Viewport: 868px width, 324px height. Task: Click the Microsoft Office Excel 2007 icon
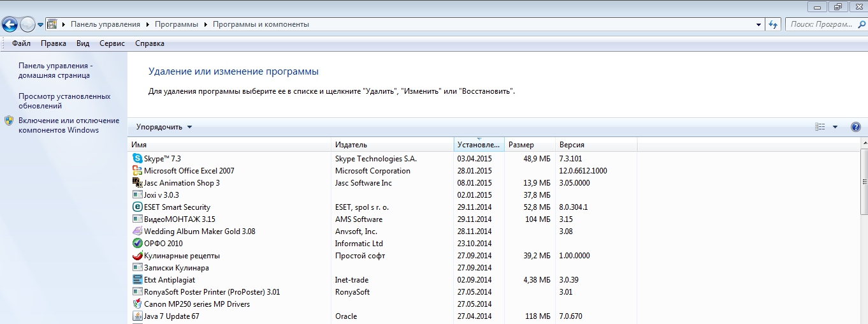(137, 170)
